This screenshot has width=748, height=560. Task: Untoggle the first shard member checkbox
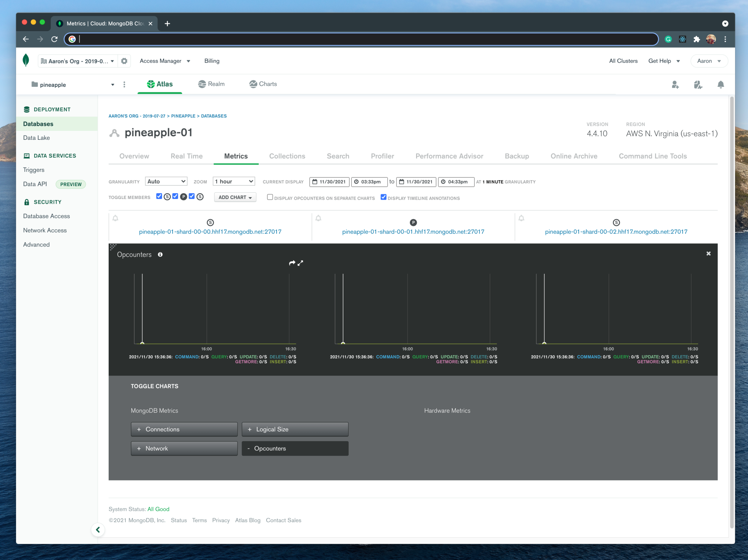point(159,196)
